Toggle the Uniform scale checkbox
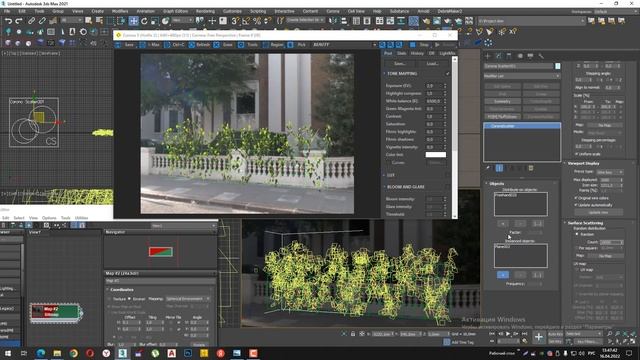640x360 pixels. (x=577, y=154)
